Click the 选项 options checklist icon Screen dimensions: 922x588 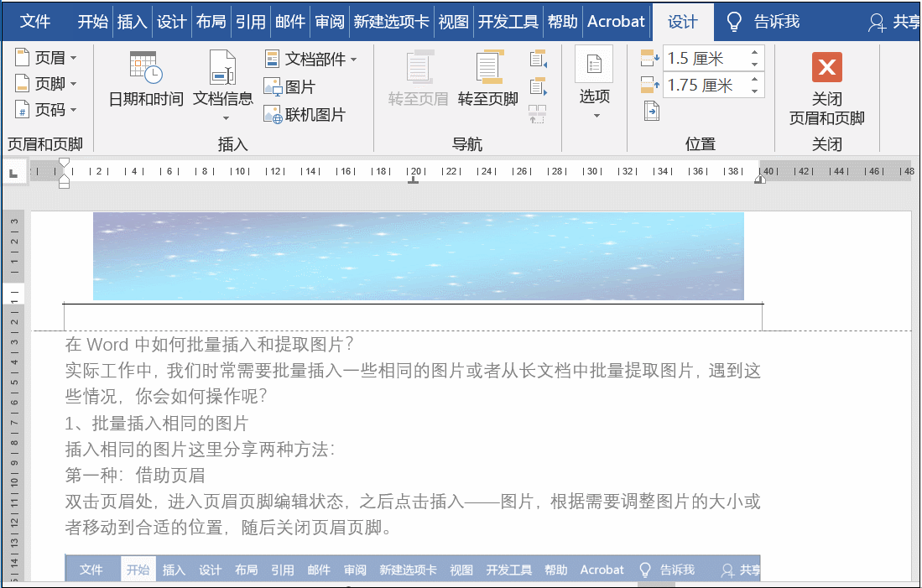pyautogui.click(x=594, y=64)
